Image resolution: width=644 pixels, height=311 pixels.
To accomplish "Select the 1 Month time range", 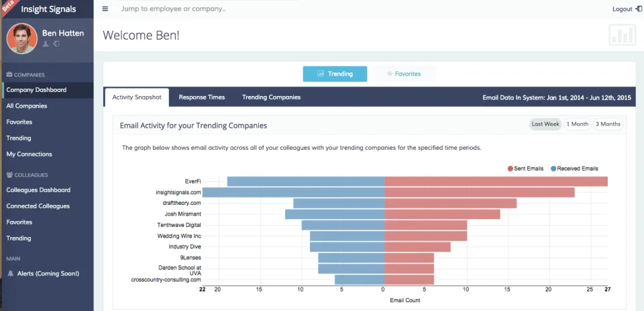I will (577, 124).
